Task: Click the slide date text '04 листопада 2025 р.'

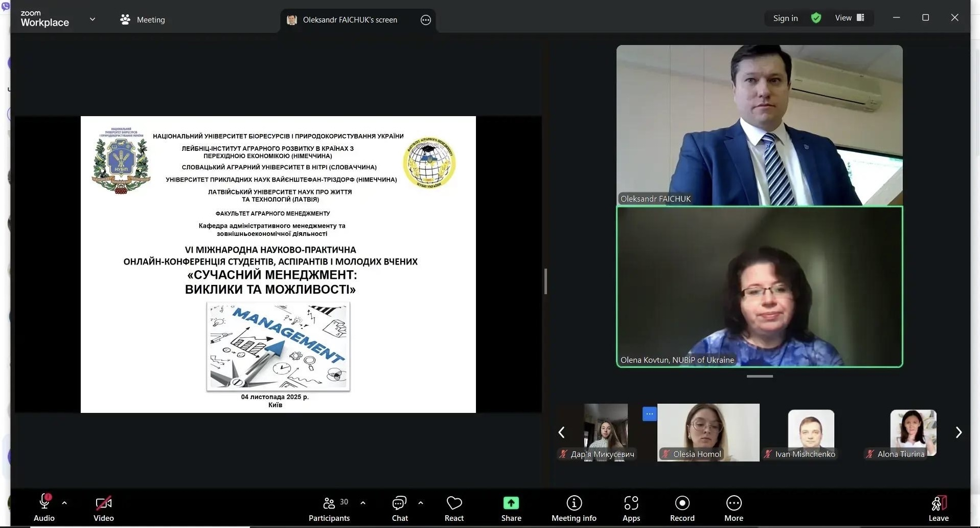Action: (x=275, y=397)
